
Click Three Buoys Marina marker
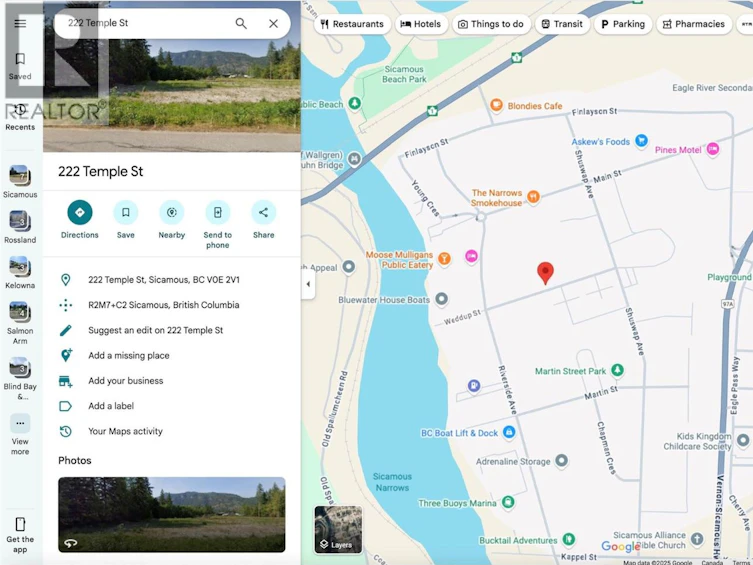(x=508, y=502)
